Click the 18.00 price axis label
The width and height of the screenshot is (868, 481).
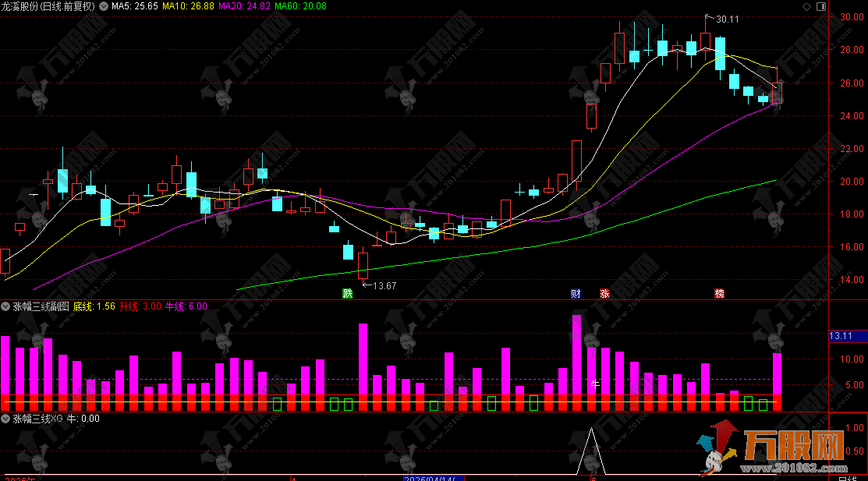coord(852,214)
